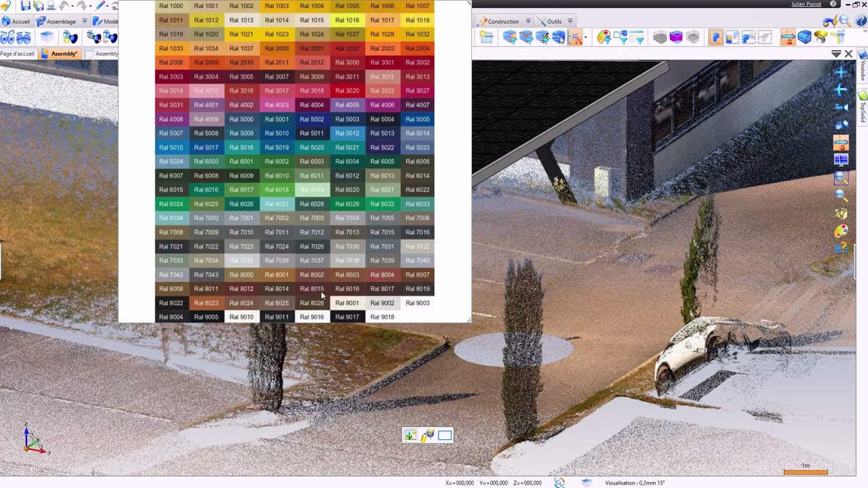This screenshot has height=488, width=868.
Task: Open the TopSolid side panel tab
Action: pos(863,106)
